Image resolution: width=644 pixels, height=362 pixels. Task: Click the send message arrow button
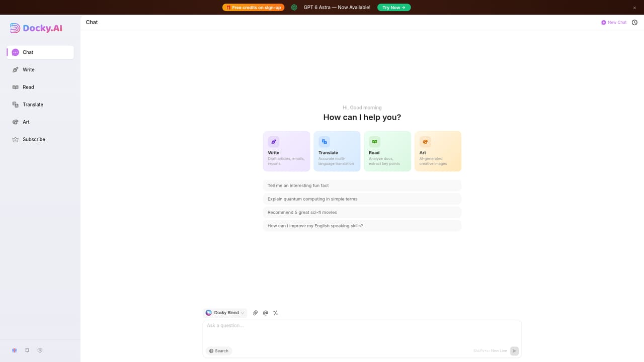tap(514, 351)
